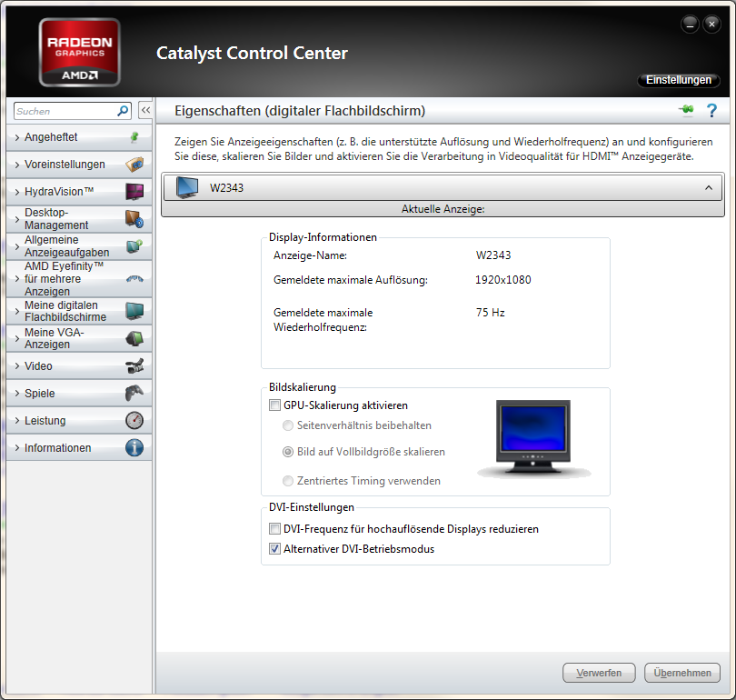Click the Meine VGA-Anzeigen CRT icon
736x700 pixels.
[134, 338]
